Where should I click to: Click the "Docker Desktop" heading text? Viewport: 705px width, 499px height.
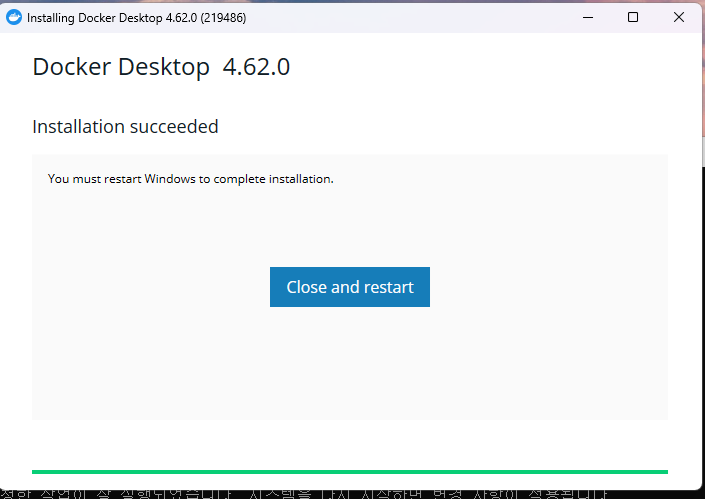pyautogui.click(x=121, y=67)
